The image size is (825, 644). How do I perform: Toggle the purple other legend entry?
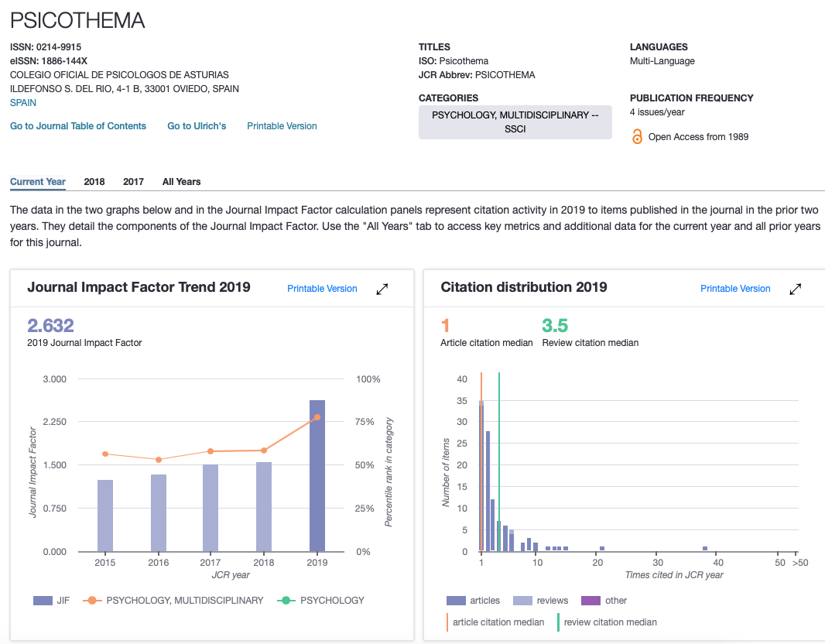[604, 601]
